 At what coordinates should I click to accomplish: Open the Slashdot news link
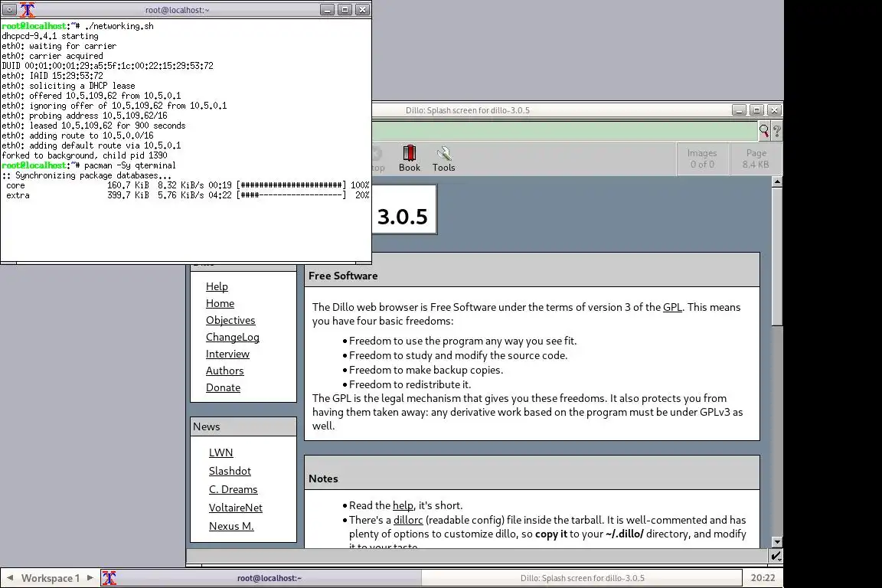[x=230, y=471]
